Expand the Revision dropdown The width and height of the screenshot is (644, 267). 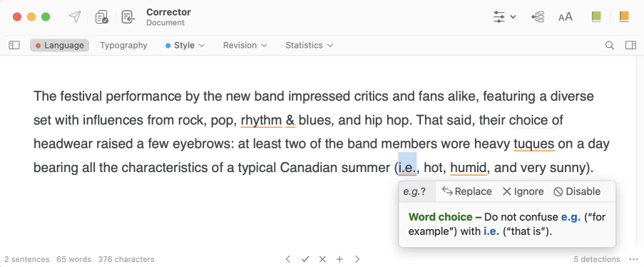click(x=245, y=45)
